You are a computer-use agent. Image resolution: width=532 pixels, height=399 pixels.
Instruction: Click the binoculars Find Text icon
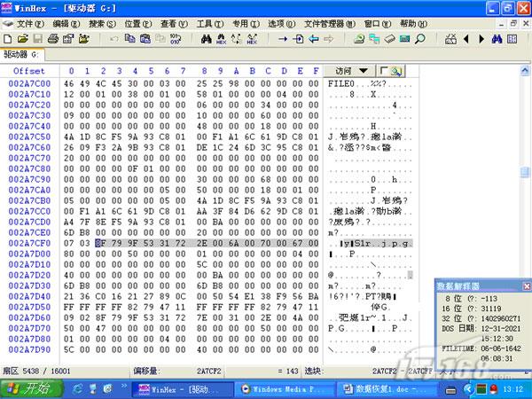[x=207, y=39]
